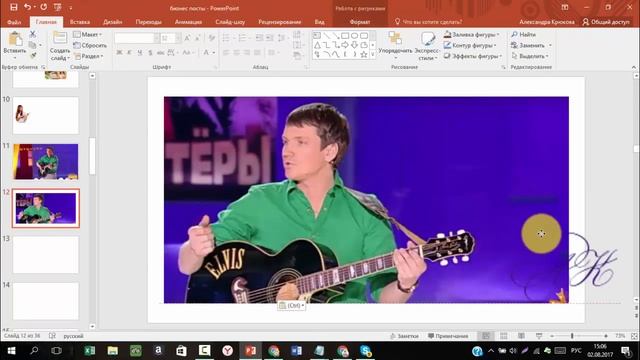Toggle underline Ч formatting
This screenshot has width=640, height=360.
140,52
